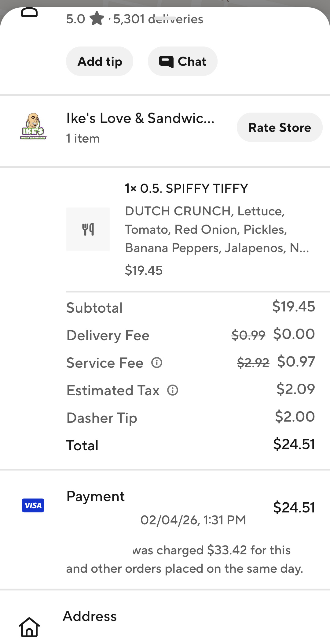The width and height of the screenshot is (330, 644).
Task: Tap the dasher profile icon at top
Action: tap(29, 13)
